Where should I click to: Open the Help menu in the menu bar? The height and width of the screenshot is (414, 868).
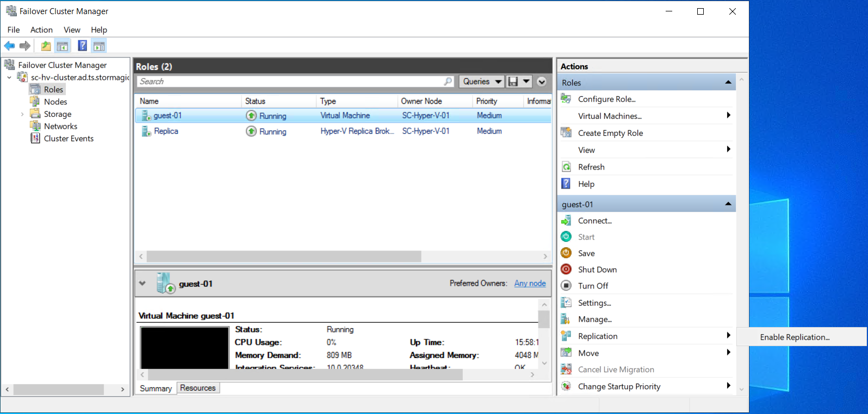[x=99, y=30]
